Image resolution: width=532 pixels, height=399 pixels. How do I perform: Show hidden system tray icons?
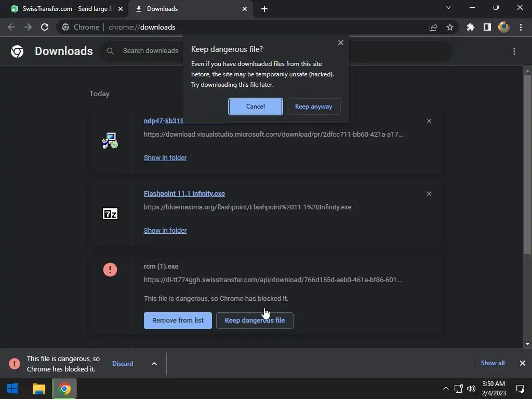[x=446, y=389]
